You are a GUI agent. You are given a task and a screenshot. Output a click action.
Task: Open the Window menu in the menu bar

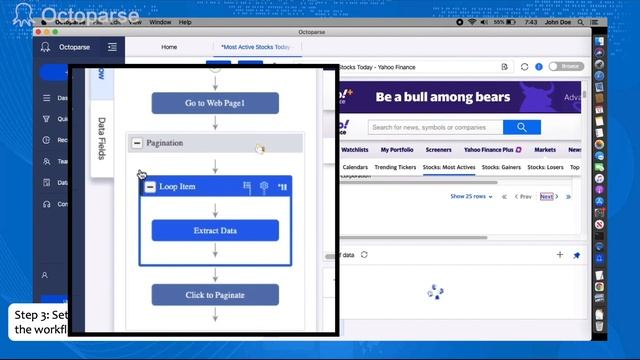click(x=160, y=22)
